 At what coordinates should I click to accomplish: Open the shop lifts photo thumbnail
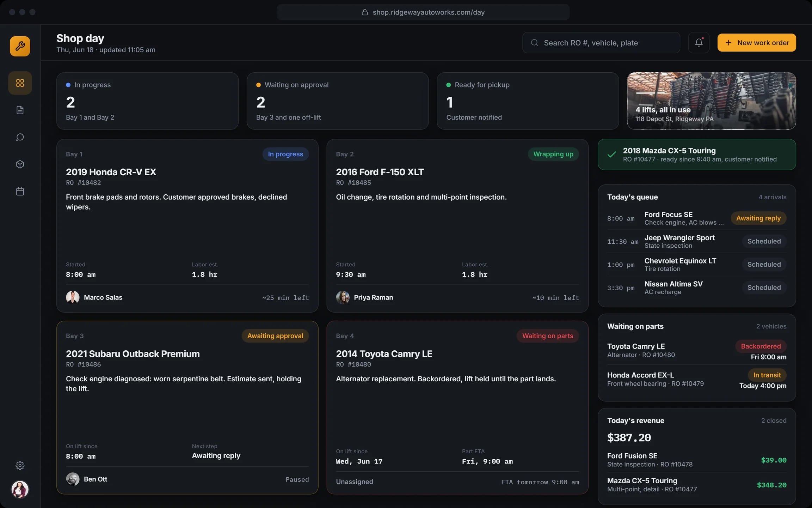point(711,101)
